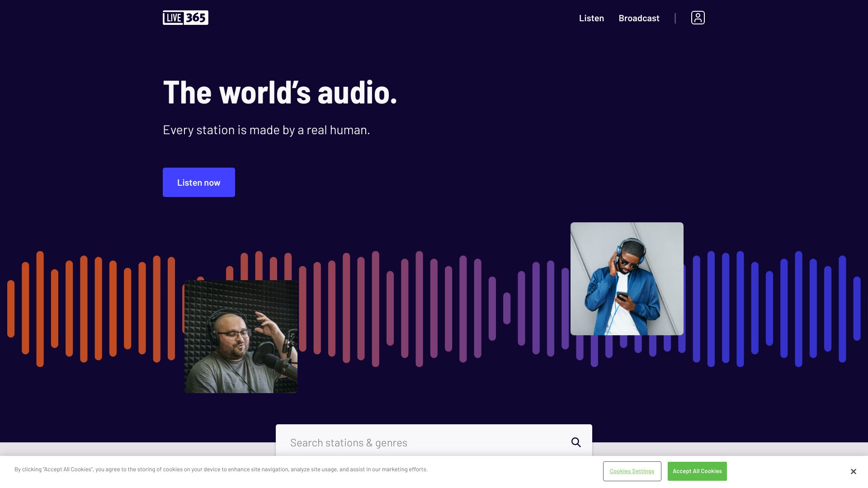Click the orange waveform bars on left
This screenshot has height=488, width=868.
pos(84,309)
